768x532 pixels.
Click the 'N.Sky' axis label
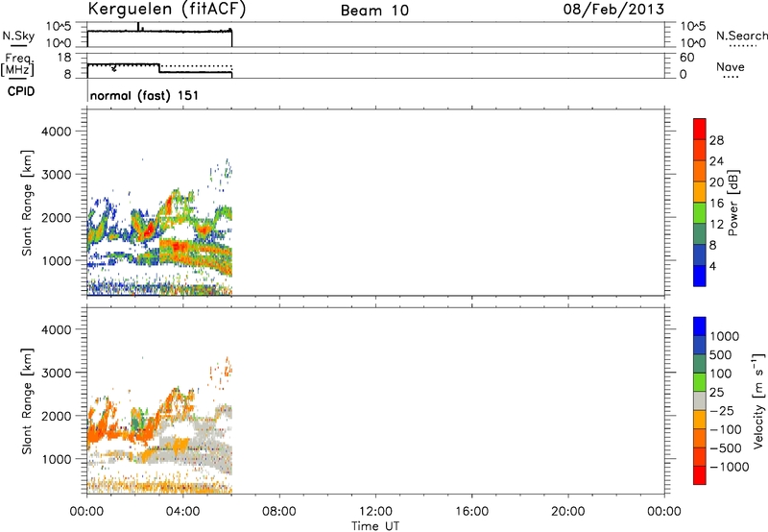(18, 36)
